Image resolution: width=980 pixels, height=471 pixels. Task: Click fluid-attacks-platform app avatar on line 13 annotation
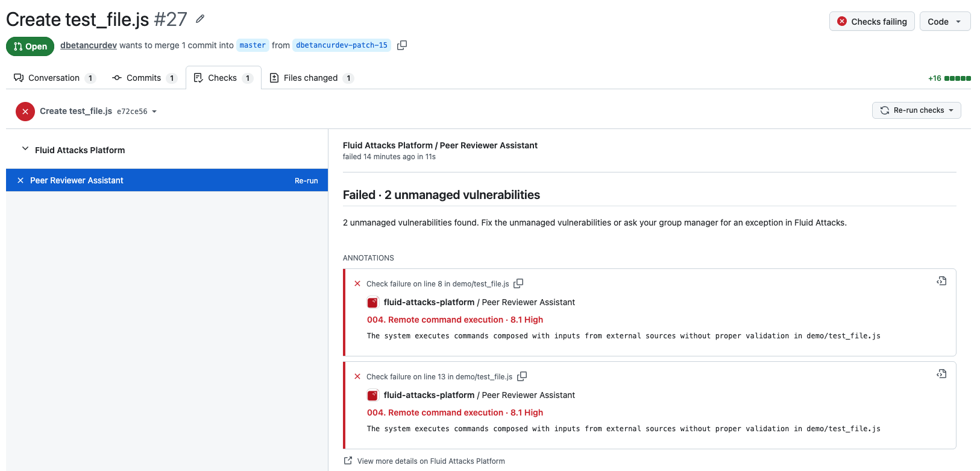point(372,396)
